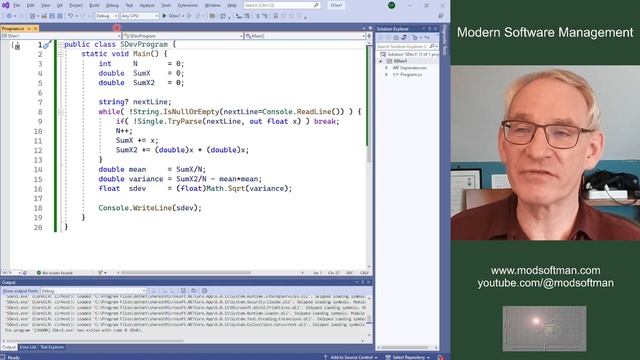
Task: Collapse the Main method outline at line 2
Action: pyautogui.click(x=60, y=54)
